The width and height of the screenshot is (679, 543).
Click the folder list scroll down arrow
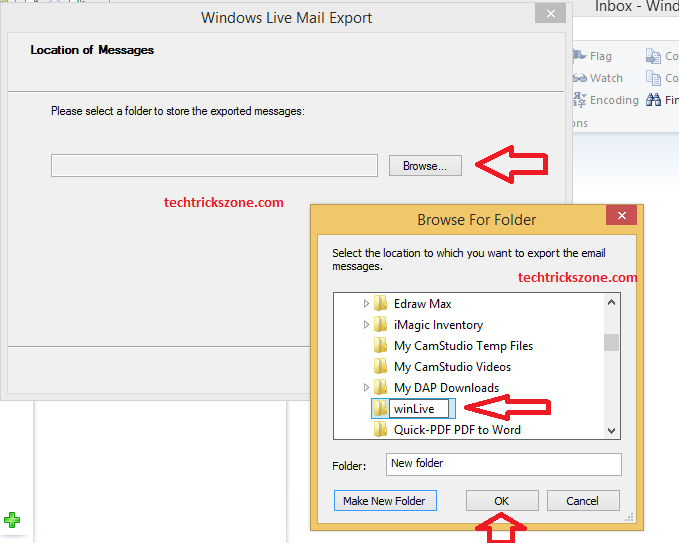click(x=611, y=430)
